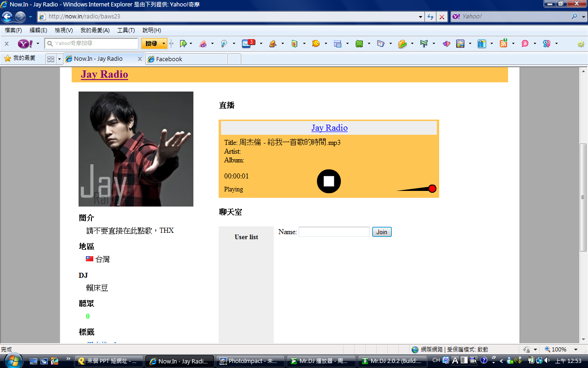The width and height of the screenshot is (588, 368).
Task: Open the Windows Start orb
Action: pos(12,360)
